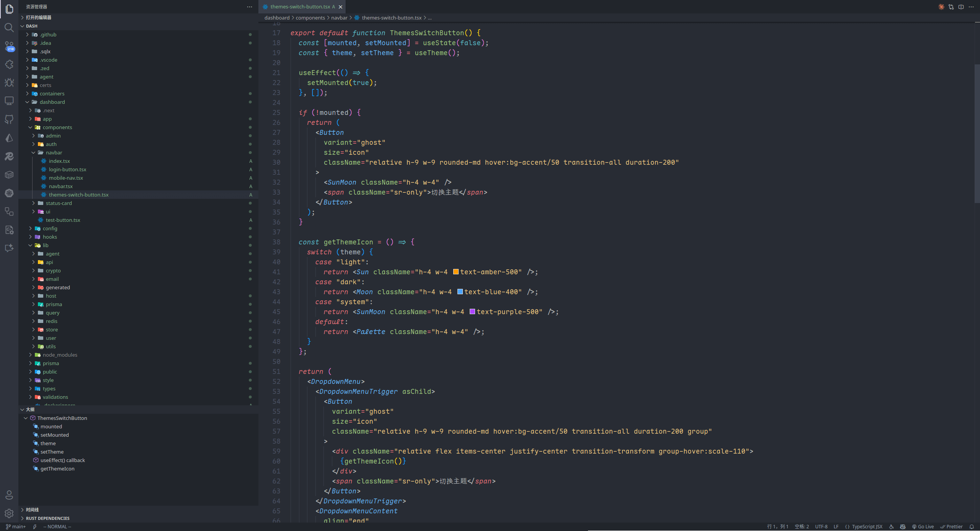980x531 pixels.
Task: Click 行 1, 列 1 cursor position
Action: coord(777,527)
